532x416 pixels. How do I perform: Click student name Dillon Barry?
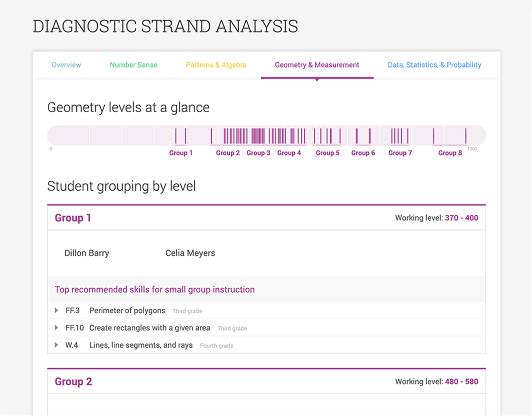click(87, 253)
